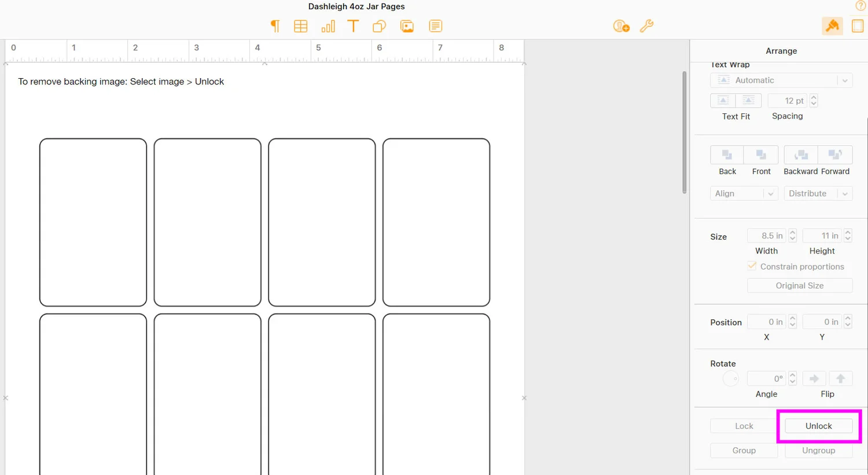This screenshot has height=475, width=868.
Task: Move object Forward one layer
Action: click(x=835, y=155)
